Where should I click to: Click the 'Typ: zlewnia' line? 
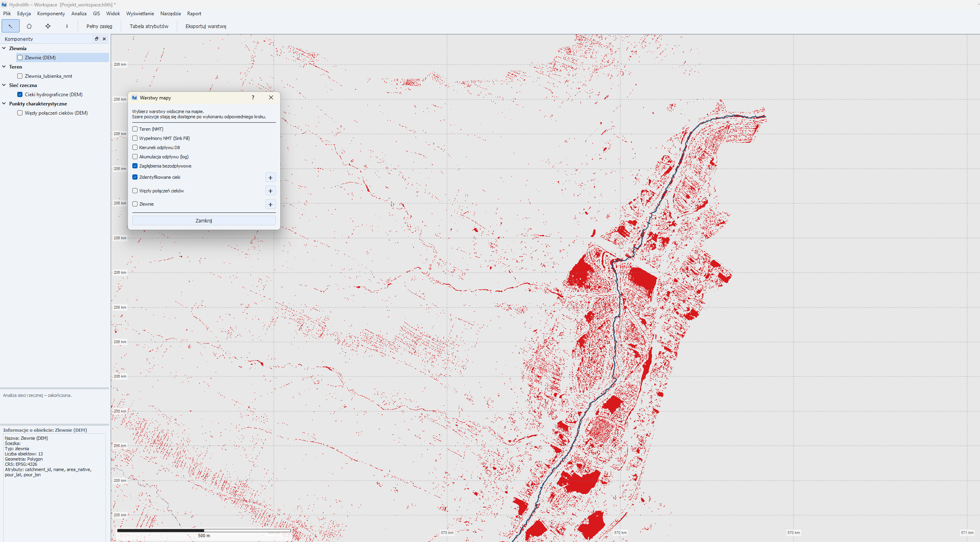17,449
